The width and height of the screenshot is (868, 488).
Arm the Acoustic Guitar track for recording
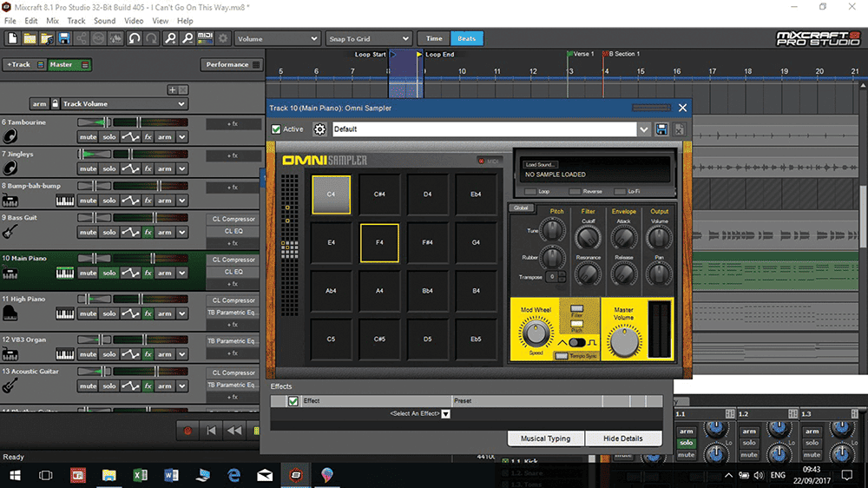click(x=164, y=386)
